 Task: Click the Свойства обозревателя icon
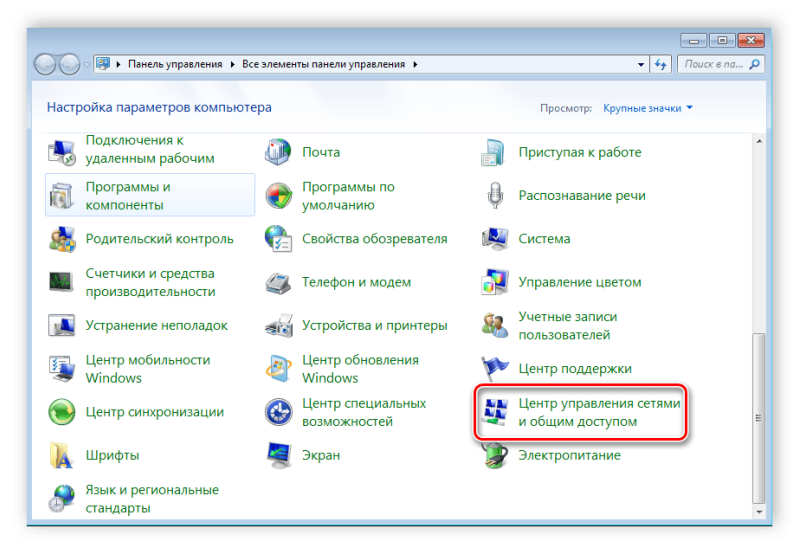point(278,239)
